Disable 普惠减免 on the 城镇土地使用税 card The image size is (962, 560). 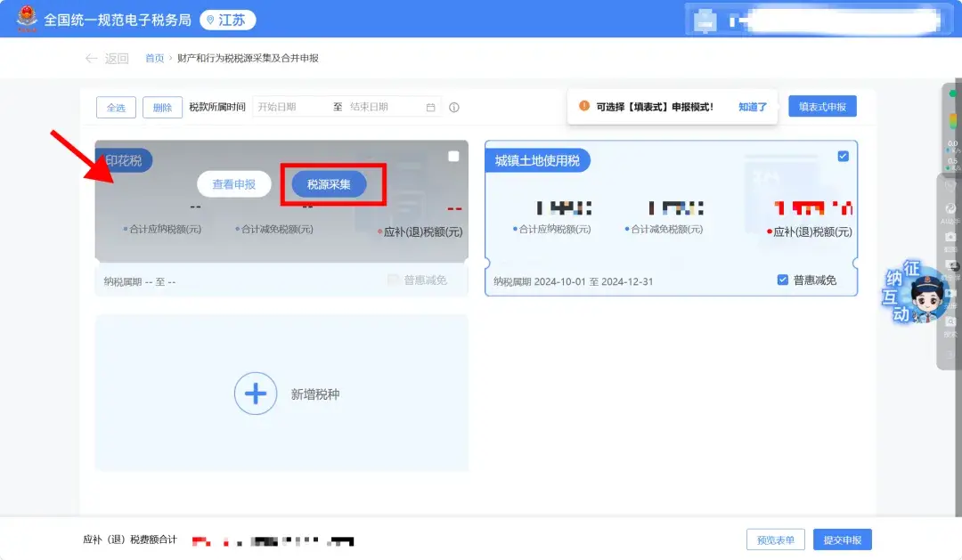[x=781, y=281]
